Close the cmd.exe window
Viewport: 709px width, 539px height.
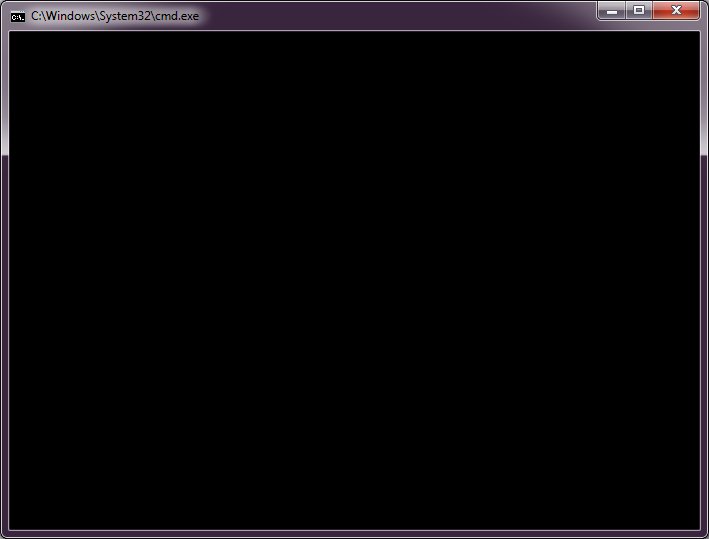click(x=676, y=11)
